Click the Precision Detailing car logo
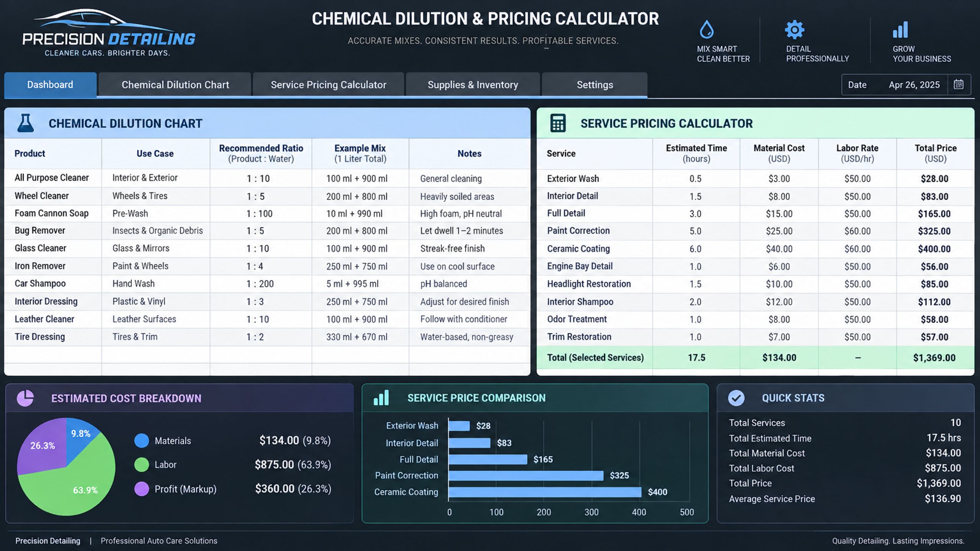 108,33
